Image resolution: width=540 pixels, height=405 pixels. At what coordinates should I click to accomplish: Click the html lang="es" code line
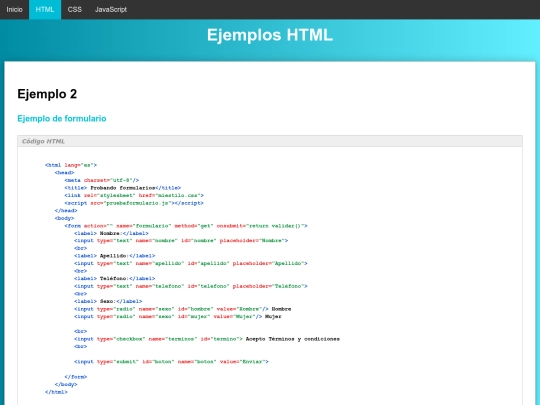pyautogui.click(x=71, y=165)
